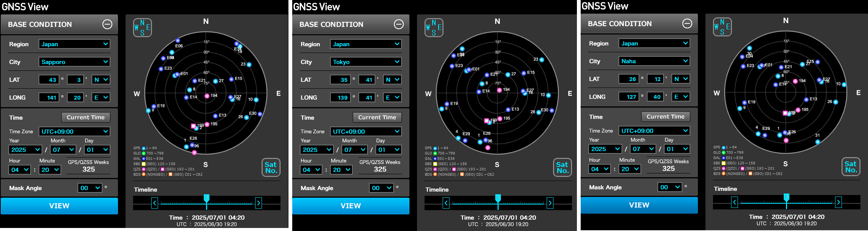Open the City dropdown showing Tokyo
Viewport: 868px width, 231px height.
(x=366, y=62)
